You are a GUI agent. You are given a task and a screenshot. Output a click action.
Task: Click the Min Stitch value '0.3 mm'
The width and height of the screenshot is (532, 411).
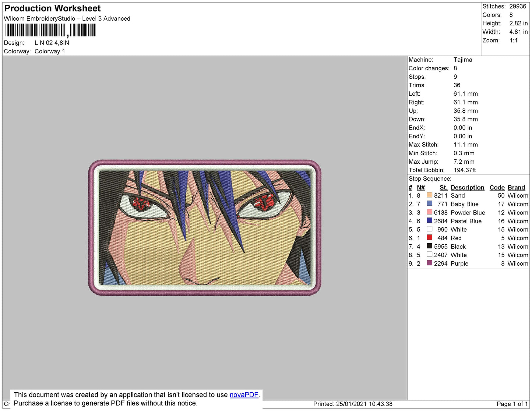point(464,153)
